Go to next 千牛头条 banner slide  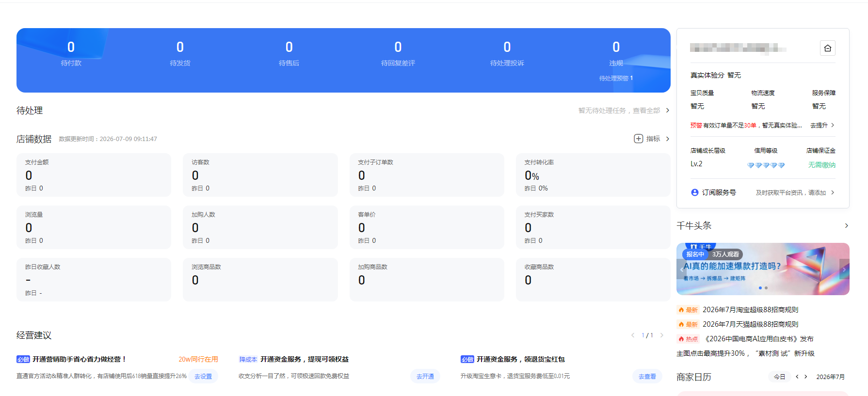click(x=844, y=269)
